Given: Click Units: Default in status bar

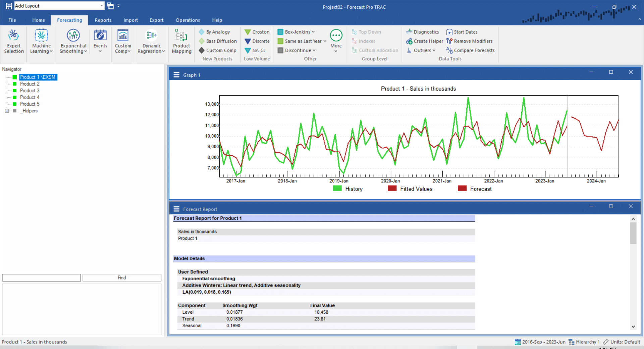Looking at the screenshot, I should coord(622,342).
